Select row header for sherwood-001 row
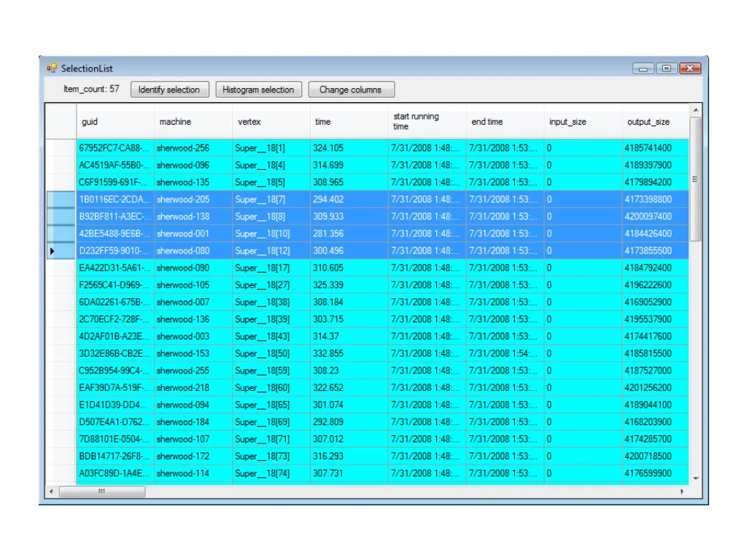 61,234
